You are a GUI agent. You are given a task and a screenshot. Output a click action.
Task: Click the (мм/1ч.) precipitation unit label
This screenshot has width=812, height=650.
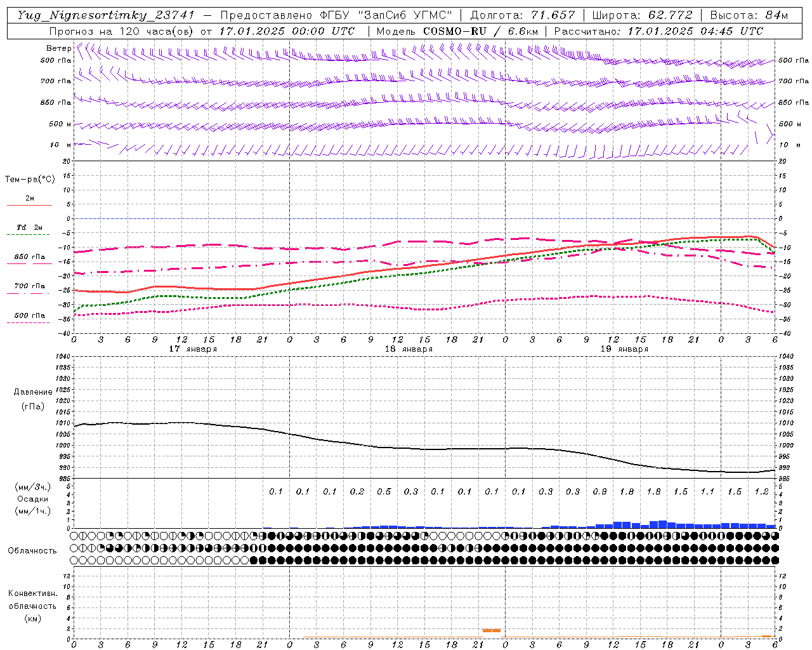pyautogui.click(x=33, y=511)
